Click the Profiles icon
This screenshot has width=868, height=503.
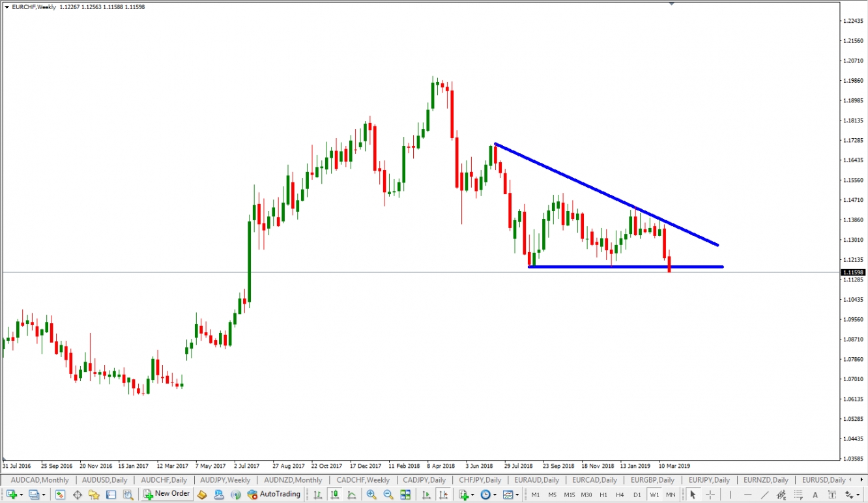pos(34,494)
